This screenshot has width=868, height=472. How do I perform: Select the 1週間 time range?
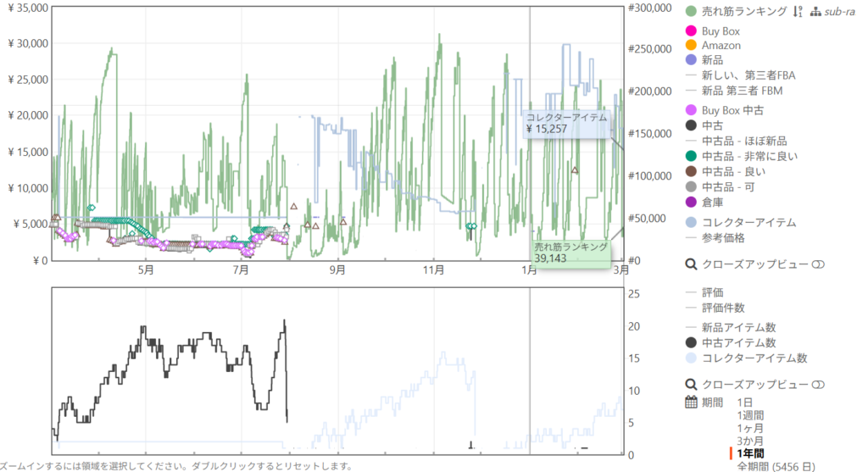[749, 415]
